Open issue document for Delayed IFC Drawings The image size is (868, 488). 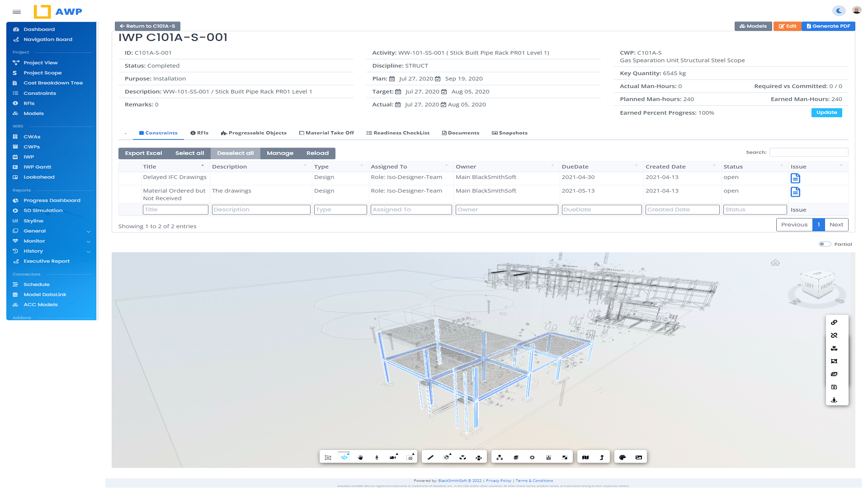pyautogui.click(x=795, y=178)
